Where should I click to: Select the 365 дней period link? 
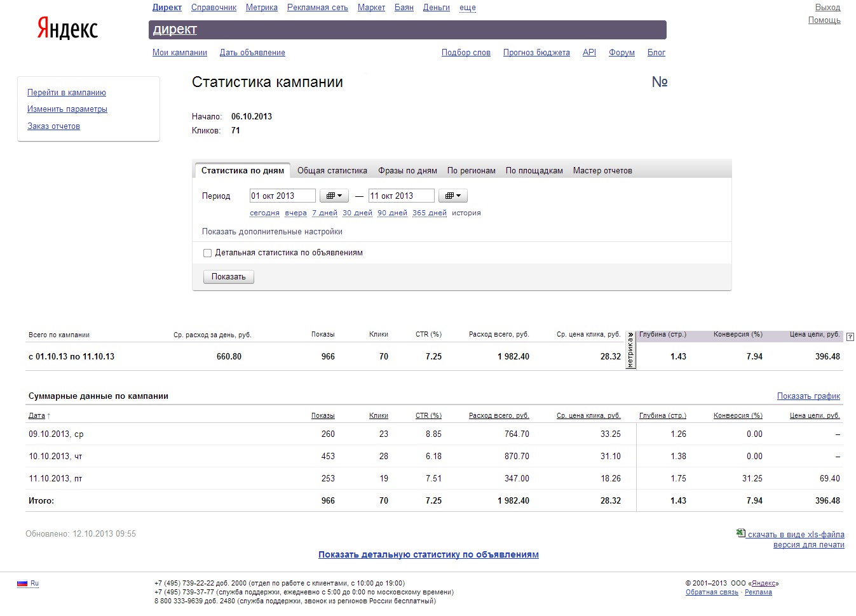(x=430, y=213)
